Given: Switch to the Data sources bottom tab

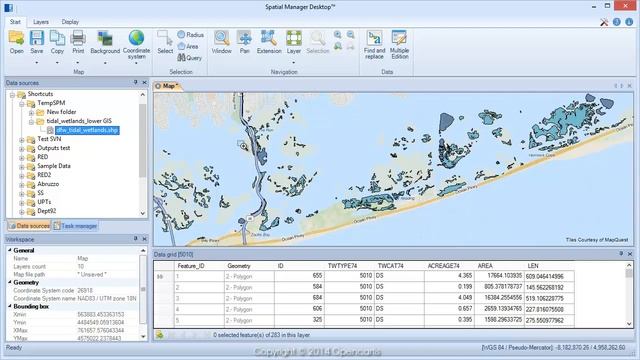Looking at the screenshot, I should tap(29, 226).
